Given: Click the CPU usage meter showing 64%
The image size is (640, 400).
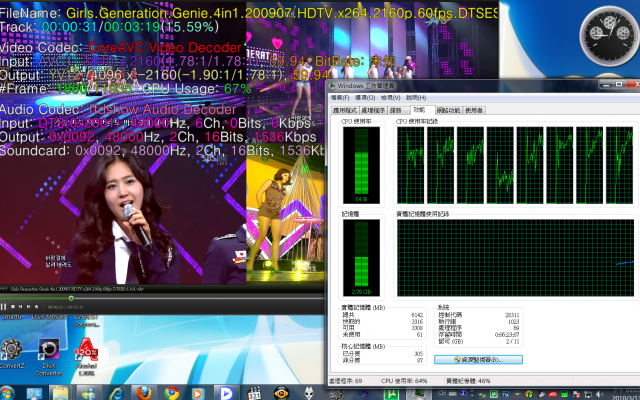Looking at the screenshot, I should tap(361, 165).
